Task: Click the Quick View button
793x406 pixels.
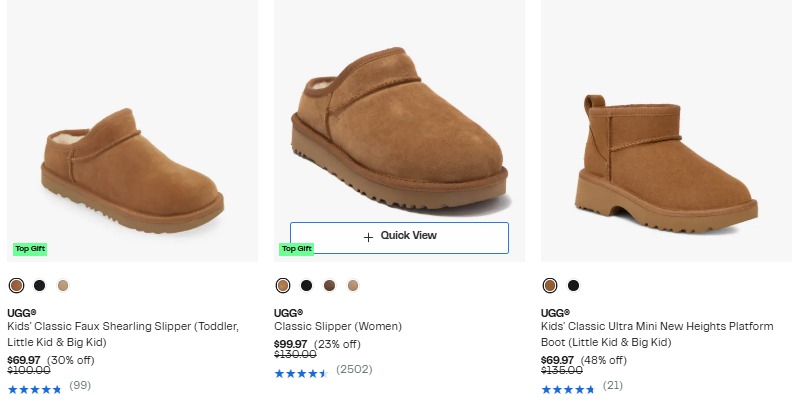Action: pos(399,237)
